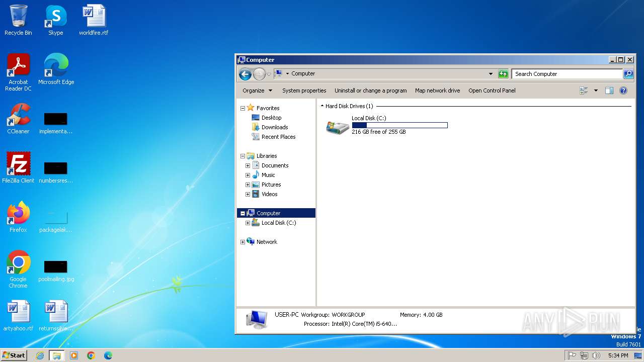Select the implementa… desktop file
Image resolution: width=644 pixels, height=362 pixels.
click(x=56, y=123)
